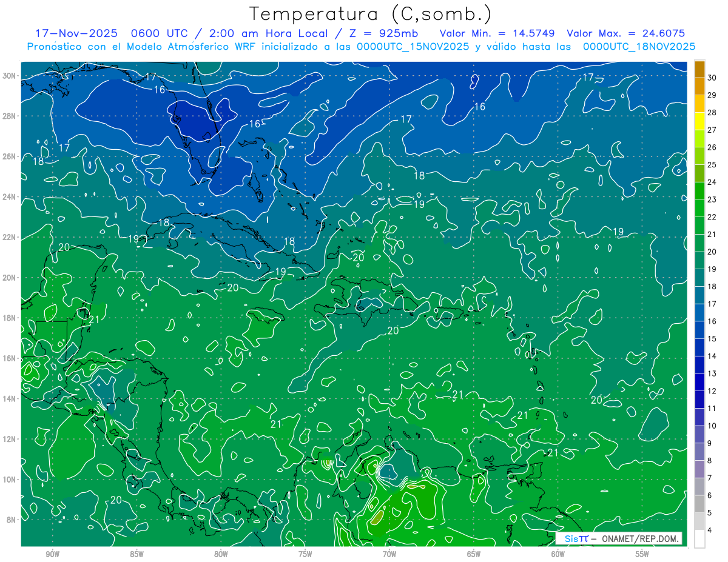Click the color bar scale label "5"
Screen dimensions: 728x562
point(710,512)
